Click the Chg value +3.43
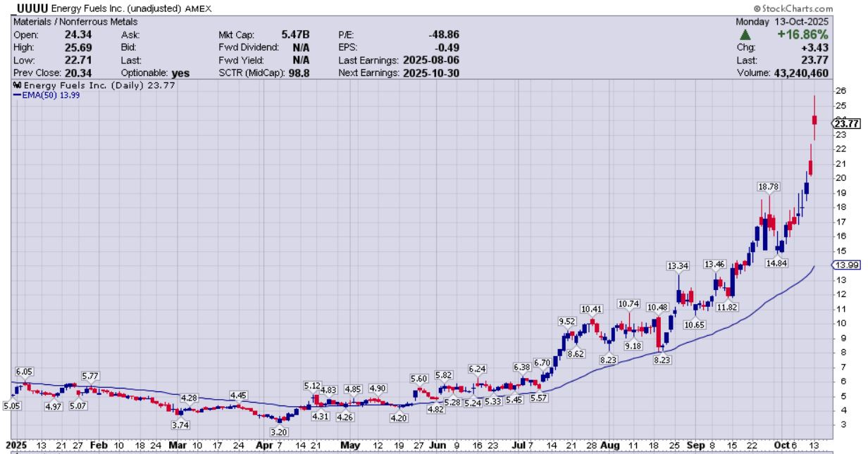This screenshot has width=868, height=454. 816,47
